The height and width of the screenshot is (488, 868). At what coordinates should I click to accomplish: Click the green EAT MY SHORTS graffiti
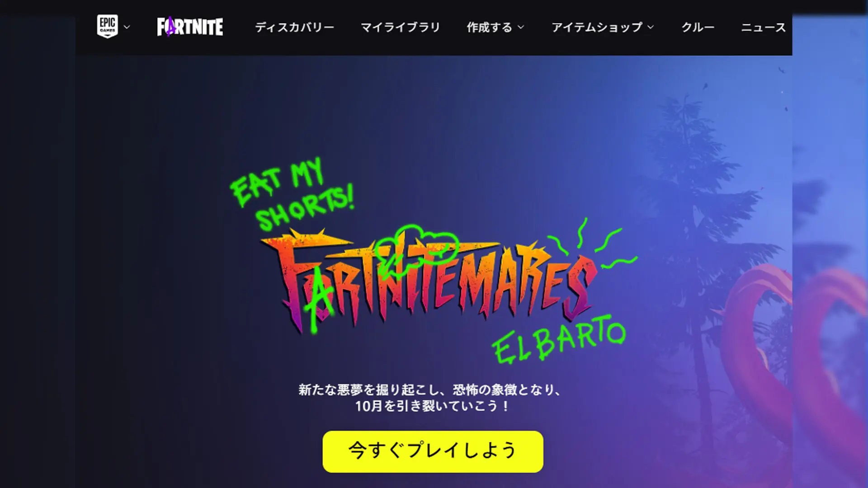tap(292, 194)
